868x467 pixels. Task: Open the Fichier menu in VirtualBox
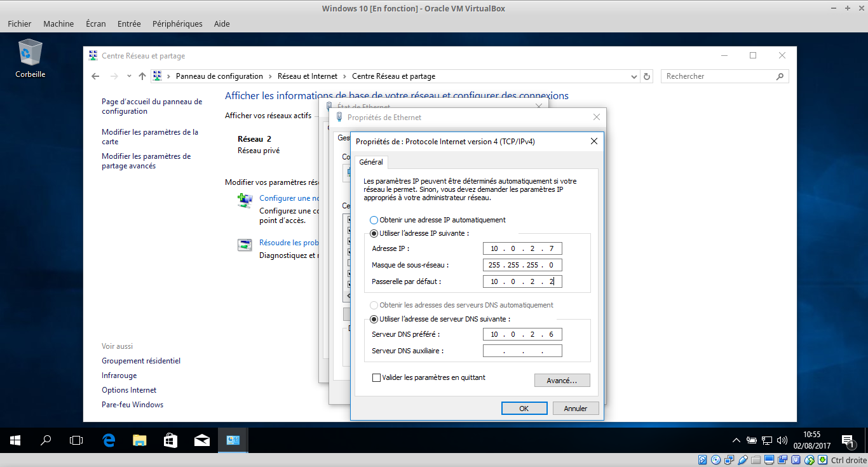pos(20,24)
